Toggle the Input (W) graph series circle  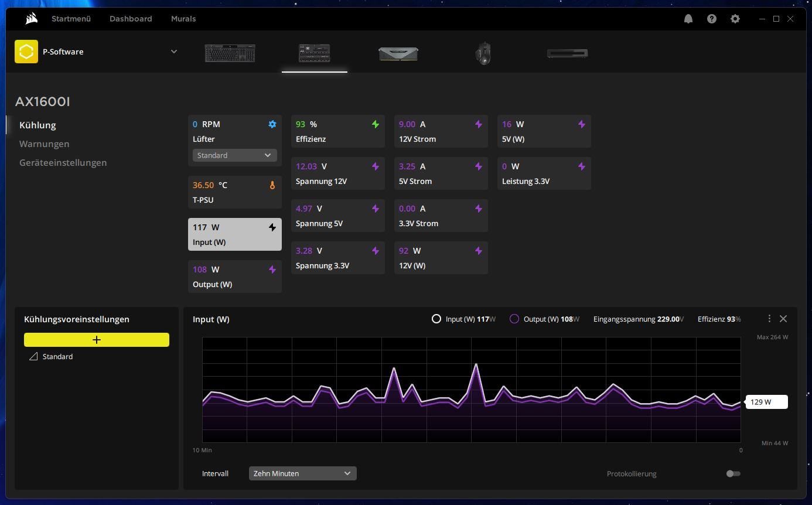click(436, 319)
